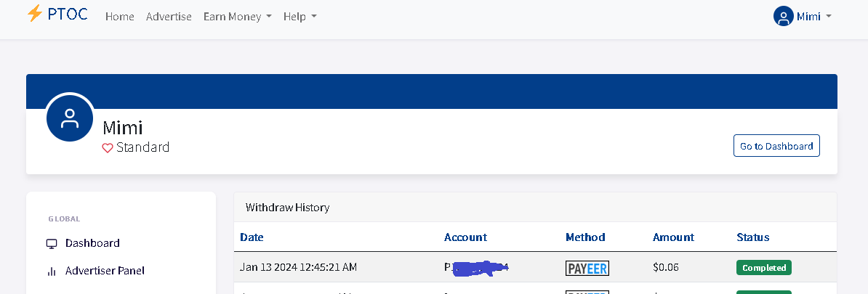Expand the Help dropdown menu
The image size is (868, 294).
pyautogui.click(x=300, y=17)
